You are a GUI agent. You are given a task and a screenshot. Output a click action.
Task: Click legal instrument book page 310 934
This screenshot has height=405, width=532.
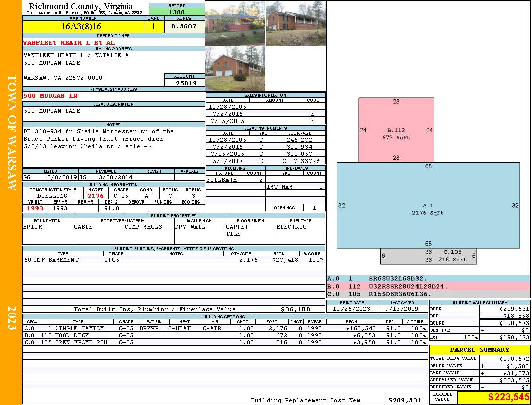coord(299,147)
